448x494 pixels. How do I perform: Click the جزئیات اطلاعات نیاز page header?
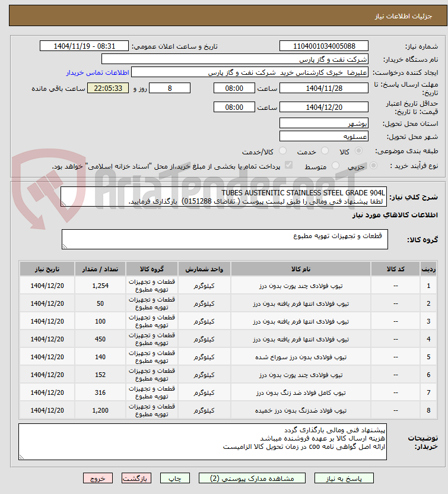click(403, 16)
